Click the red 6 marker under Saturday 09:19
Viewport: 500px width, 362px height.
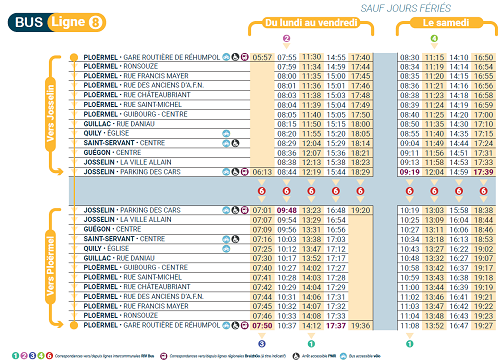tap(410, 191)
